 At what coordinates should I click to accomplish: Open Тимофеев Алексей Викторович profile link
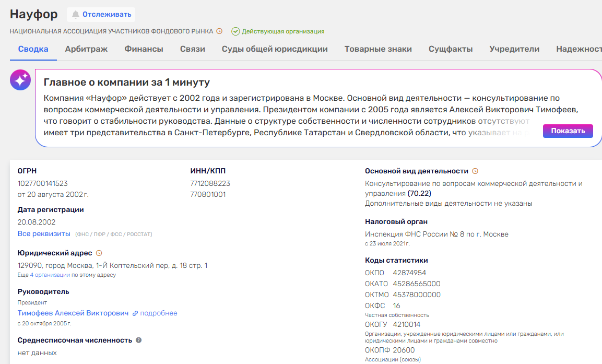point(73,313)
